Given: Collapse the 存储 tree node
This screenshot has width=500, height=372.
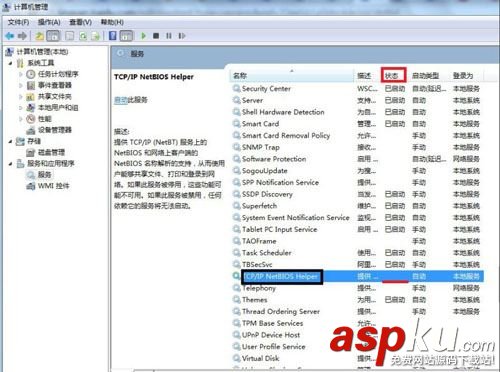Looking at the screenshot, I should click(11, 141).
